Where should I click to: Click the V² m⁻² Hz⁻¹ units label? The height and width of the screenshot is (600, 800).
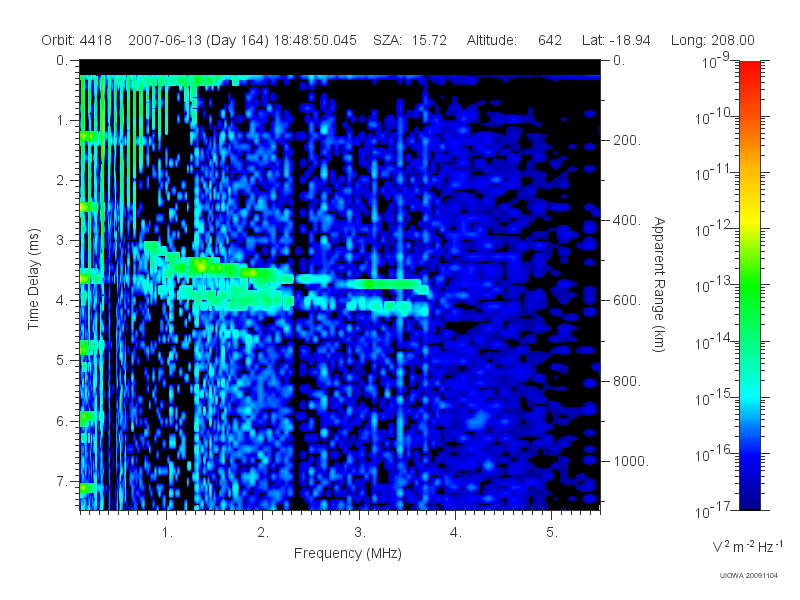(x=747, y=546)
